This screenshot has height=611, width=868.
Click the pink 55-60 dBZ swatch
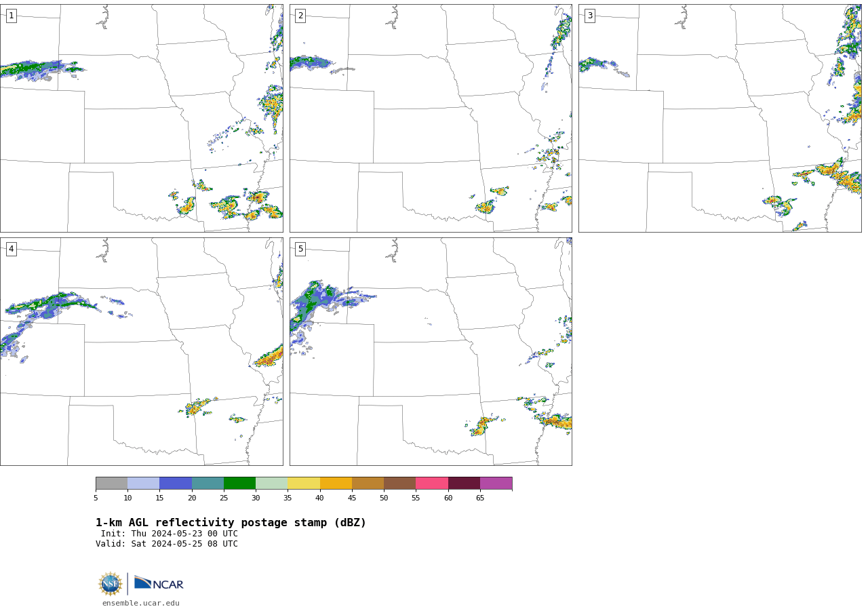[x=432, y=484]
